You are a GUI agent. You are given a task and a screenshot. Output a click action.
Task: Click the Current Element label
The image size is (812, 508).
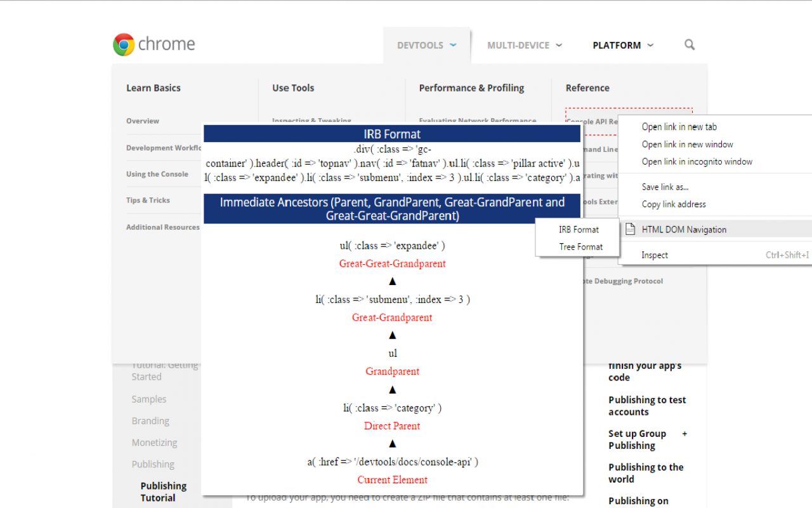coord(392,480)
